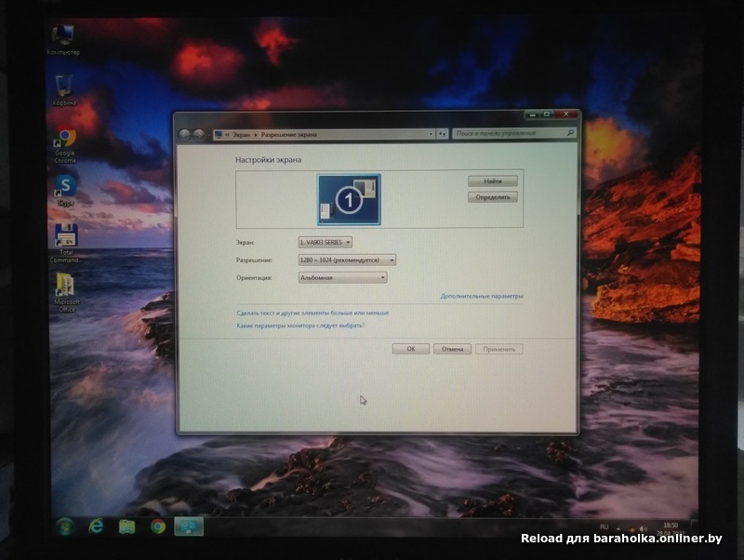The height and width of the screenshot is (560, 744).
Task: Expand the Ориентация orientation dropdown
Action: (x=342, y=277)
